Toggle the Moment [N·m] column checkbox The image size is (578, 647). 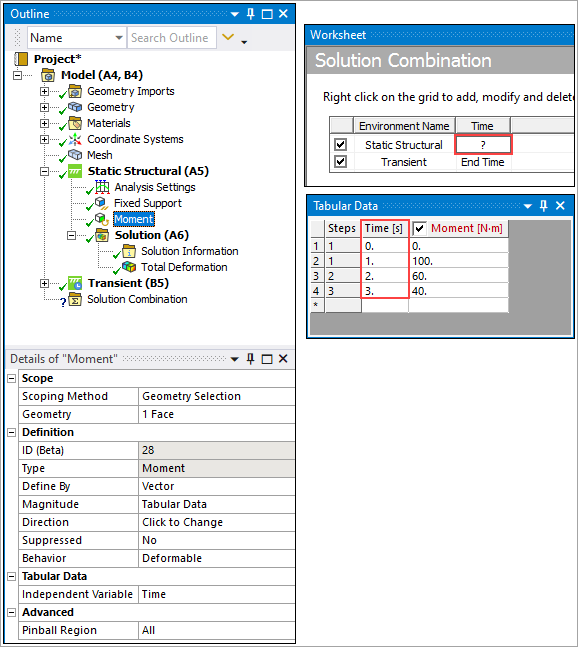click(x=420, y=228)
